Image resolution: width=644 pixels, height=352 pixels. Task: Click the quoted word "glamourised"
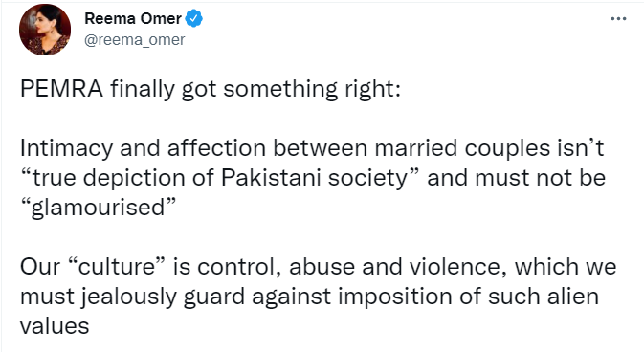[x=98, y=208]
